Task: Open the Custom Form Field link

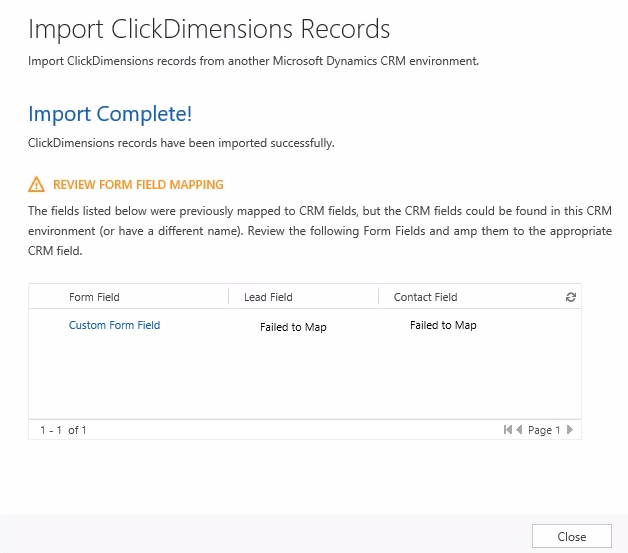Action: pyautogui.click(x=114, y=325)
